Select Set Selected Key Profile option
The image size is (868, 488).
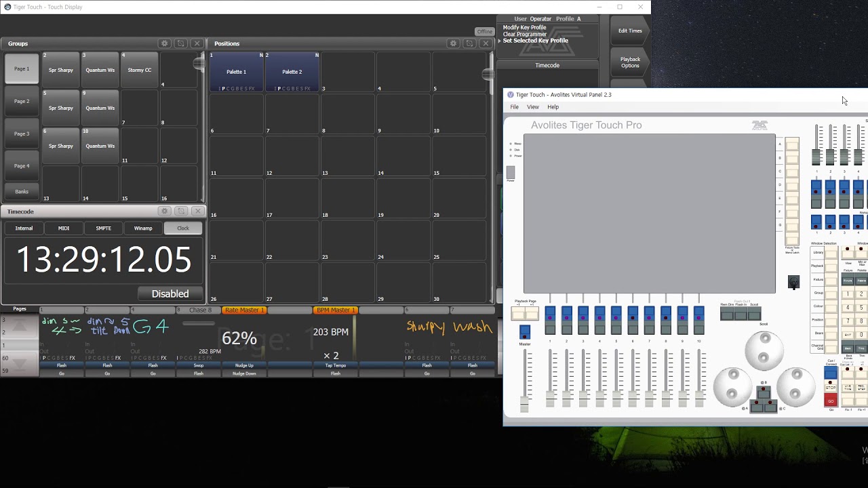(x=535, y=41)
